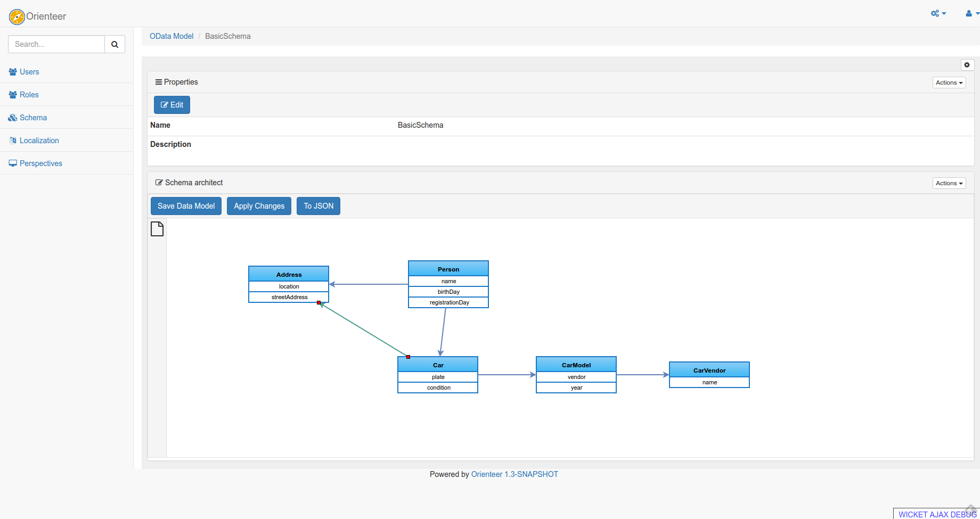This screenshot has height=519, width=980.
Task: Click inside the Search input field
Action: 56,44
